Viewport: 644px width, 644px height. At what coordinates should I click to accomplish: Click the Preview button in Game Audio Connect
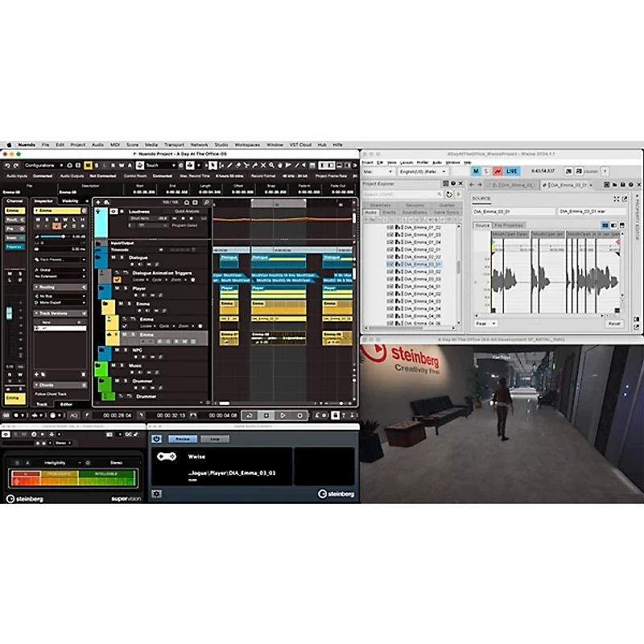pos(183,439)
